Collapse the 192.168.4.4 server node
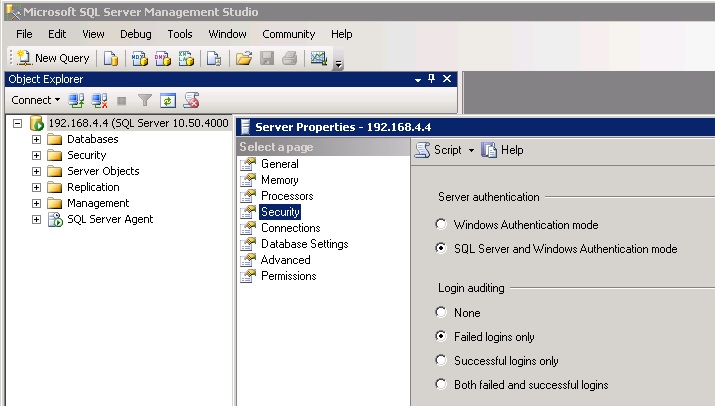 [17, 124]
